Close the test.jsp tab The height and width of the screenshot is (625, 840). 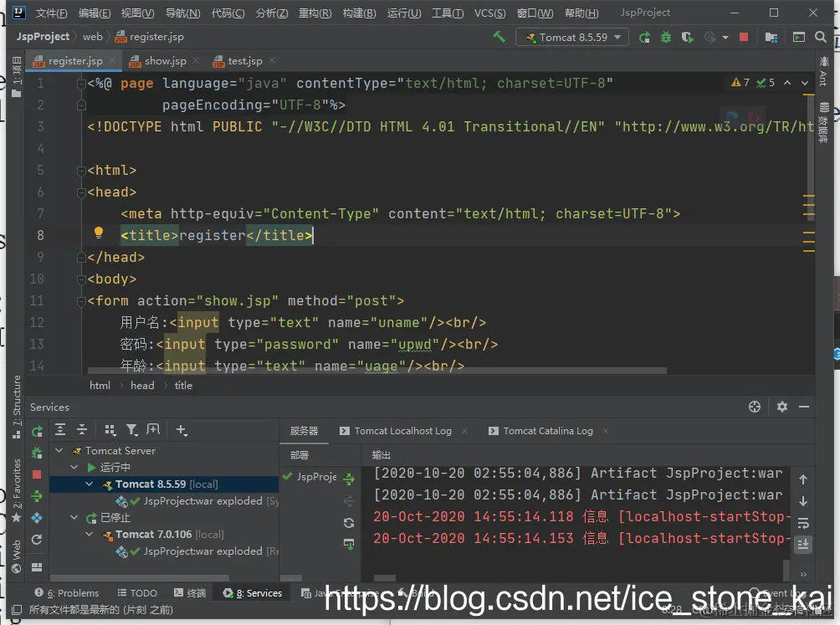point(272,60)
